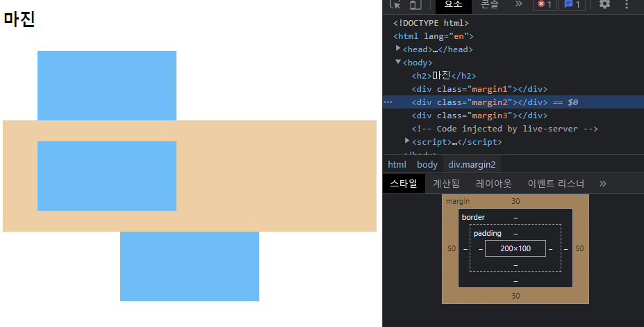This screenshot has width=644, height=327.
Task: Click the blue box in highlighted area
Action: coord(107,176)
